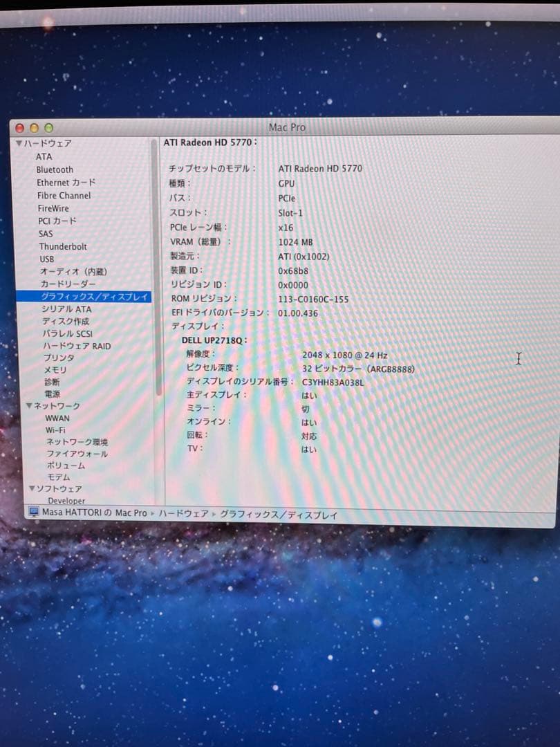Open the USB device list
Image resolution: width=560 pixels, height=747 pixels.
tap(46, 259)
